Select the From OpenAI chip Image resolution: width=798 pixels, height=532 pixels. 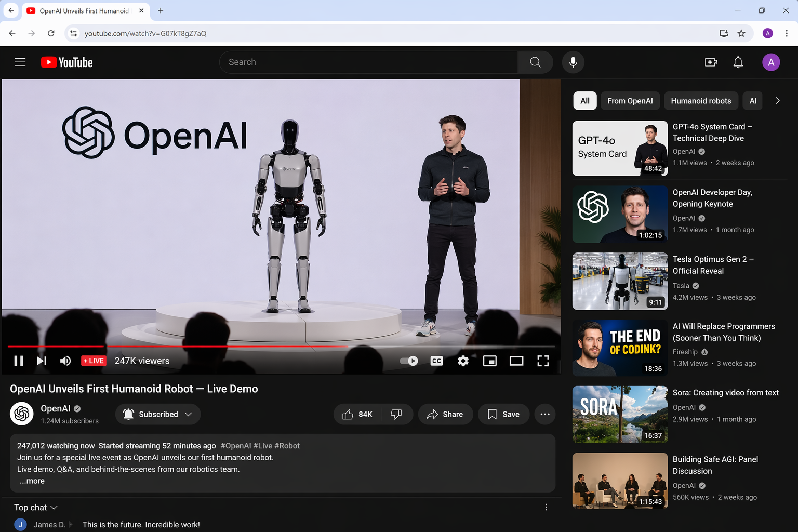(x=630, y=101)
